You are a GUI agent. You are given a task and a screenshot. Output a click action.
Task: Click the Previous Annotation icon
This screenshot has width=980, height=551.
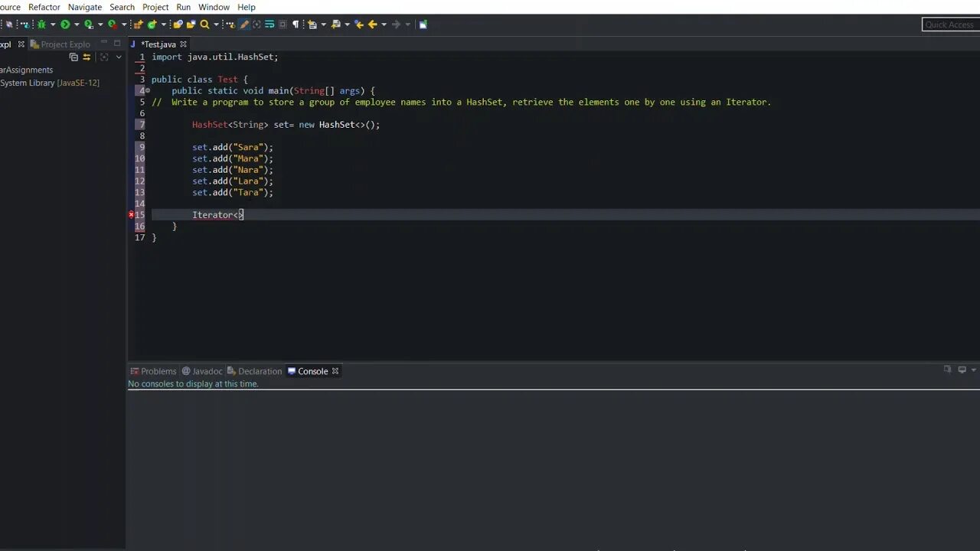335,24
